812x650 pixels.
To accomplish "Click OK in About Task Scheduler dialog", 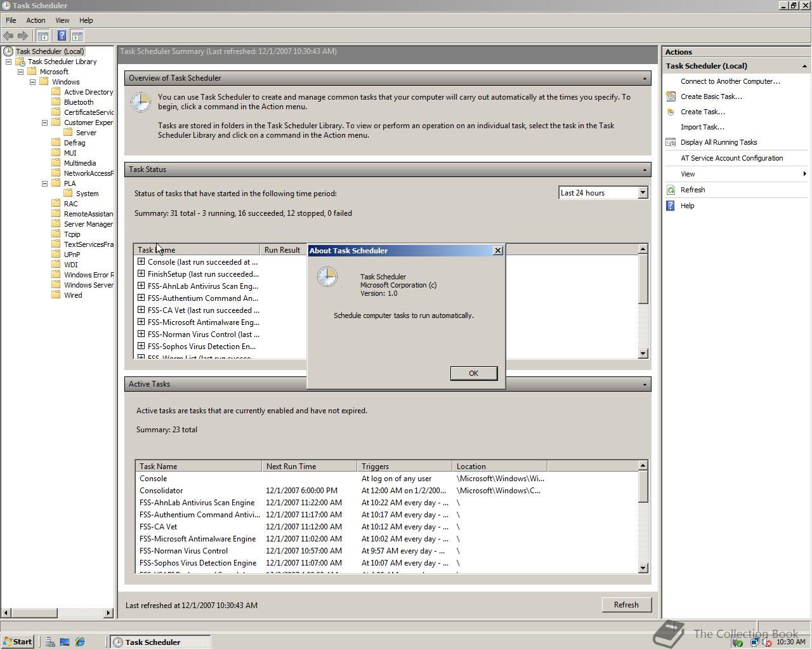I will click(473, 373).
